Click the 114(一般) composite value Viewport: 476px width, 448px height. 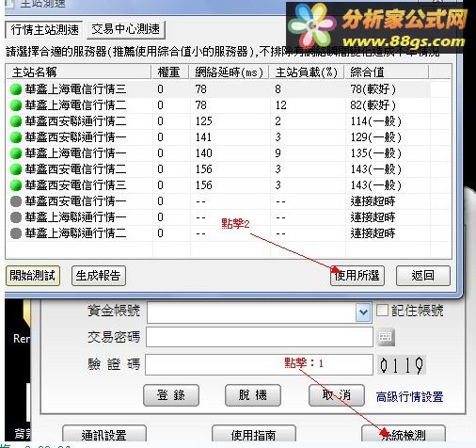[375, 121]
